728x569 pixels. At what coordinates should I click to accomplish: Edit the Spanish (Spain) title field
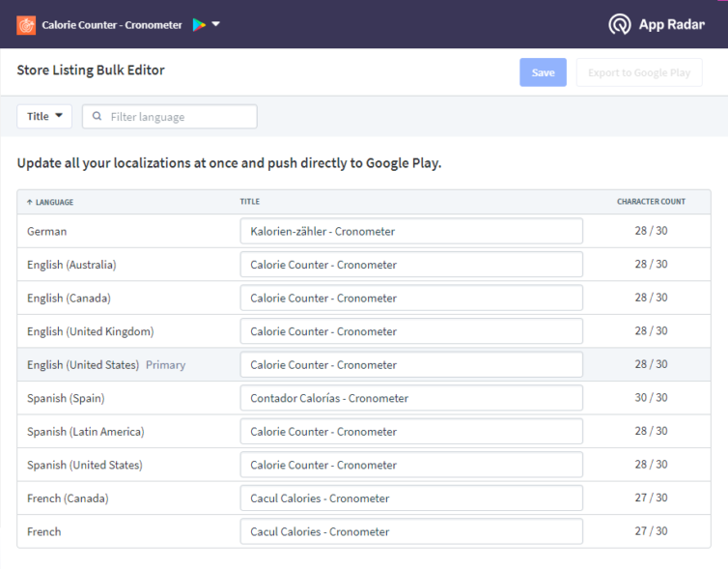(411, 398)
